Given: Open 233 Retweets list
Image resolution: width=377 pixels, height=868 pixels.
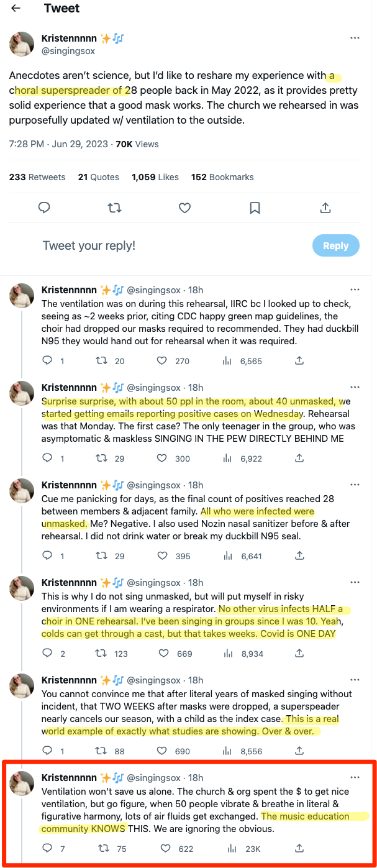Looking at the screenshot, I should 37,177.
